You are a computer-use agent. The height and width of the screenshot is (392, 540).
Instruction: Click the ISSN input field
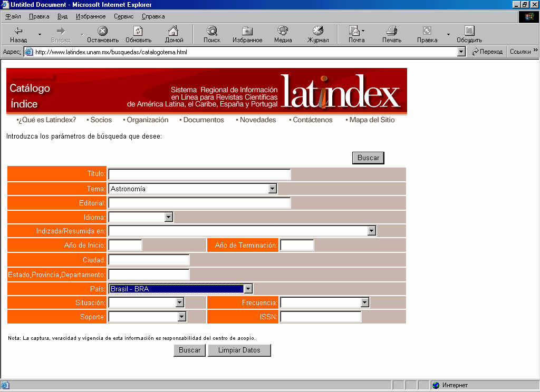click(x=321, y=317)
